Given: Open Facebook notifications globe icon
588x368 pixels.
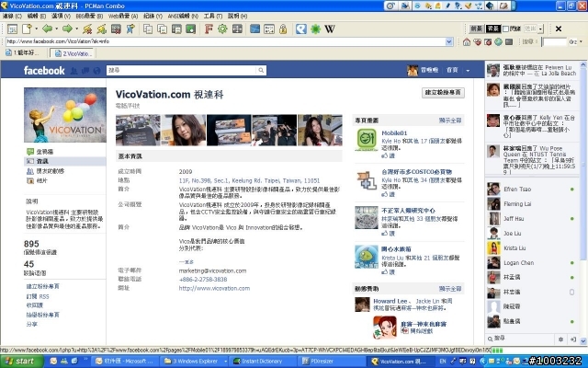Looking at the screenshot, I should pos(97,70).
